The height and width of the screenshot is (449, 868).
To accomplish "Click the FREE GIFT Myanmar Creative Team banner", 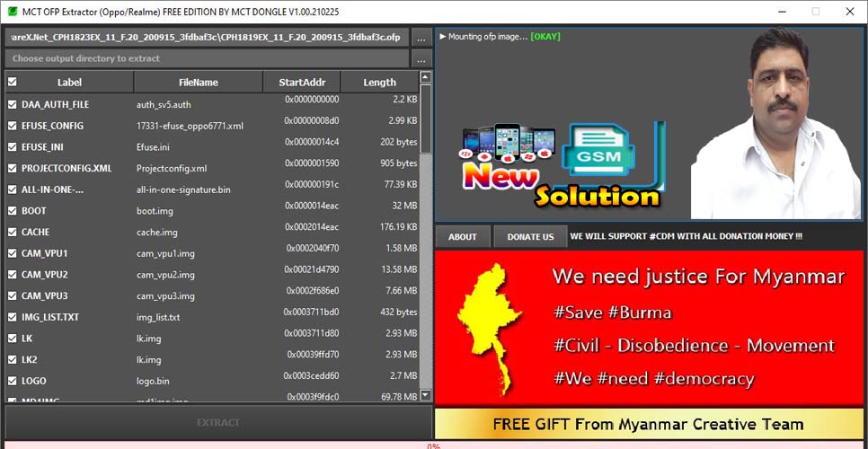I will click(650, 424).
